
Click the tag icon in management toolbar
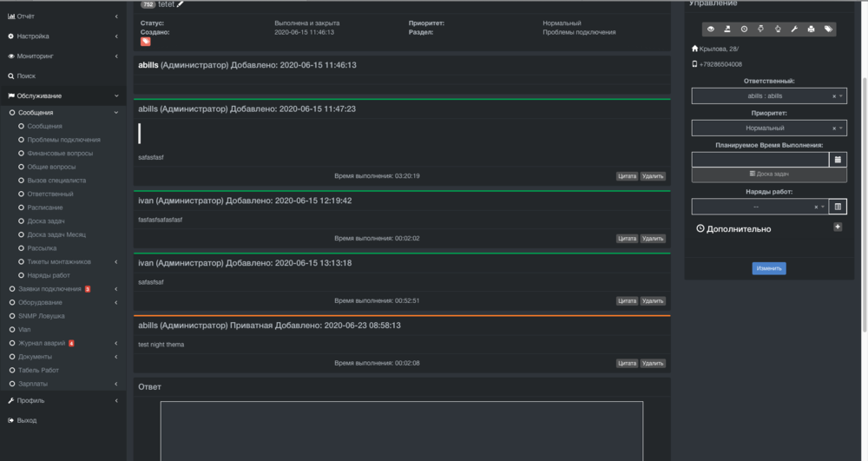[828, 29]
